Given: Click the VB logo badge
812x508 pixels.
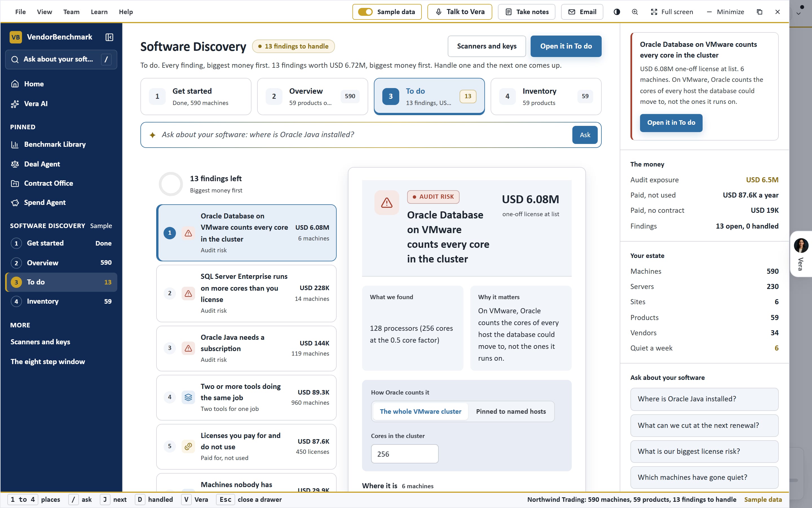Looking at the screenshot, I should [16, 37].
